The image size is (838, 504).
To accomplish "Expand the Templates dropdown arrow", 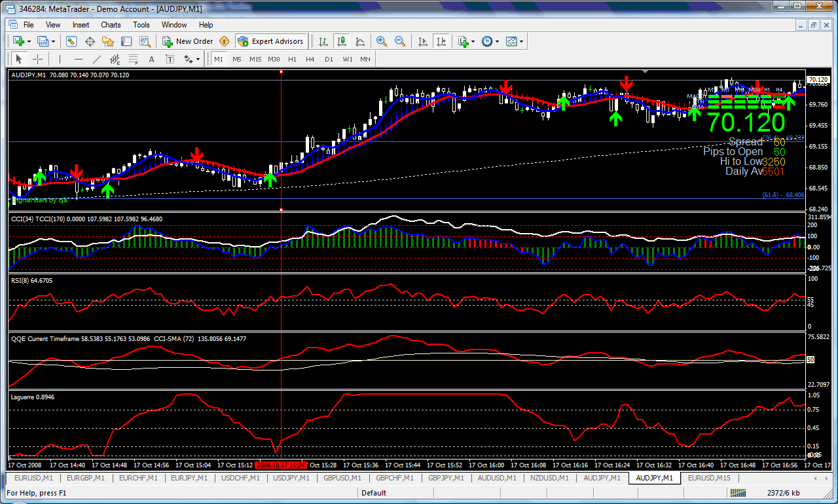I will [522, 41].
